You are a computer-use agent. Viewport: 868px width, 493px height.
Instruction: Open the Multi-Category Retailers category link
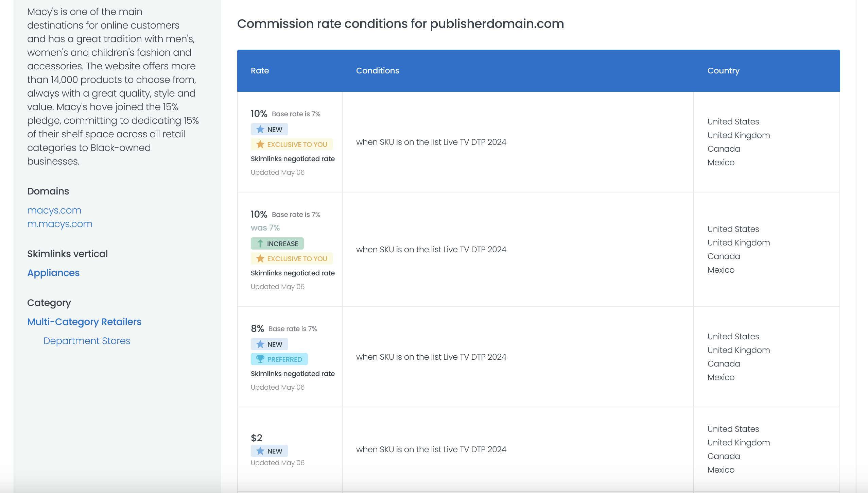coord(84,322)
